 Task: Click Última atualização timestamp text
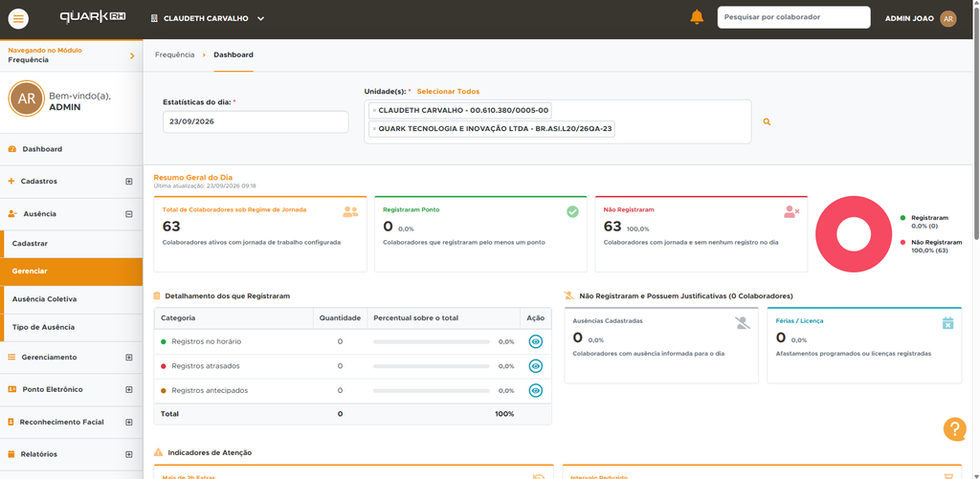click(x=205, y=185)
